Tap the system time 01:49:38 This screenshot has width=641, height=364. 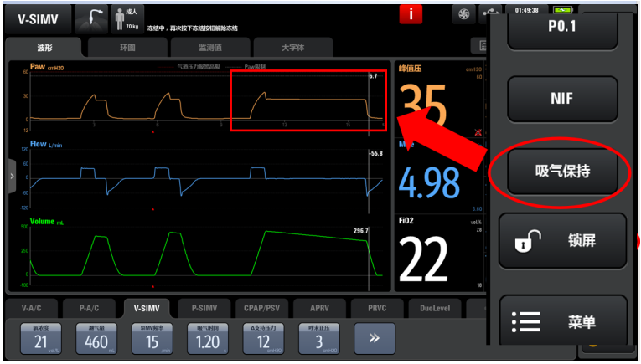526,10
